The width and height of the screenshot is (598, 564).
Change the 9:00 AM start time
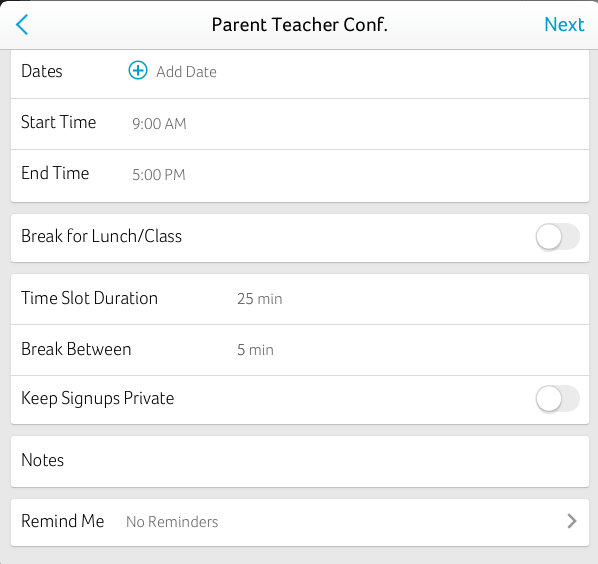click(x=159, y=124)
